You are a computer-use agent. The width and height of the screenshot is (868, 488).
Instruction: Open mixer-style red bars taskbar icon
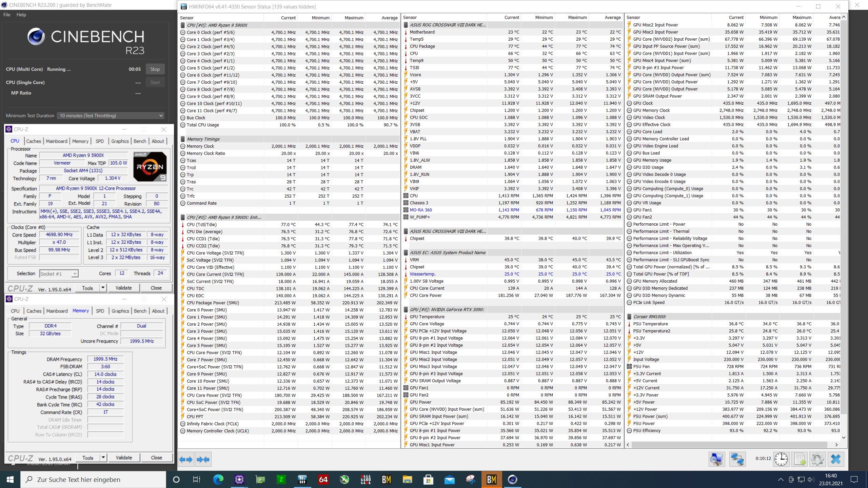pyautogui.click(x=365, y=479)
